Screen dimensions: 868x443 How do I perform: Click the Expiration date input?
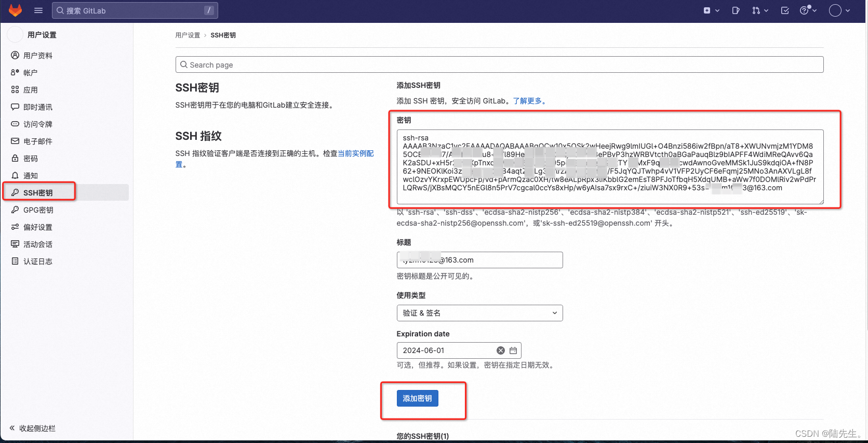[459, 350]
